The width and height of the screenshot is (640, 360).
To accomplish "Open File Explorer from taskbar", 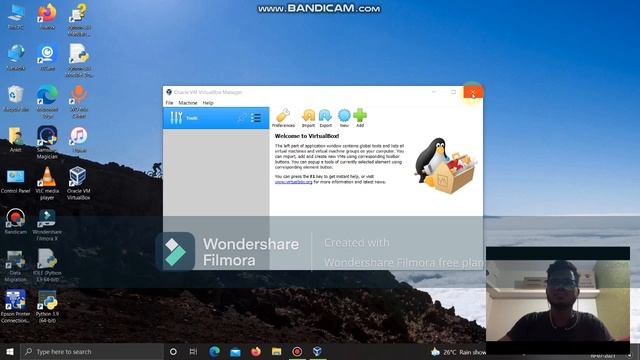I will [x=276, y=351].
